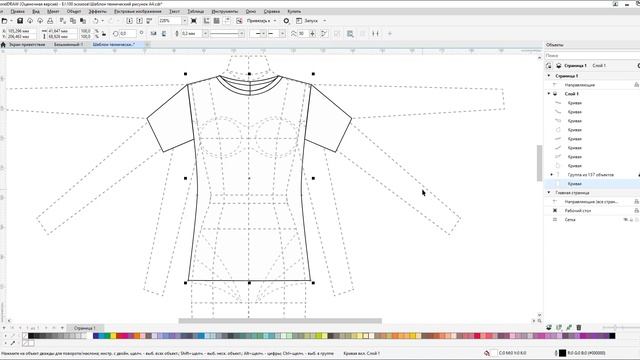The width and height of the screenshot is (640, 360).
Task: Open the Текст menu
Action: [174, 11]
